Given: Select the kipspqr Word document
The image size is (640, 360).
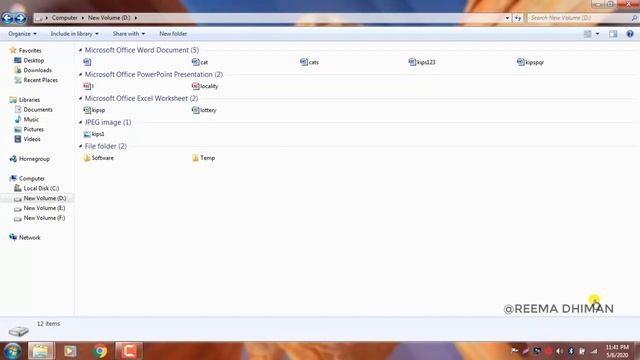Looking at the screenshot, I should click(530, 62).
